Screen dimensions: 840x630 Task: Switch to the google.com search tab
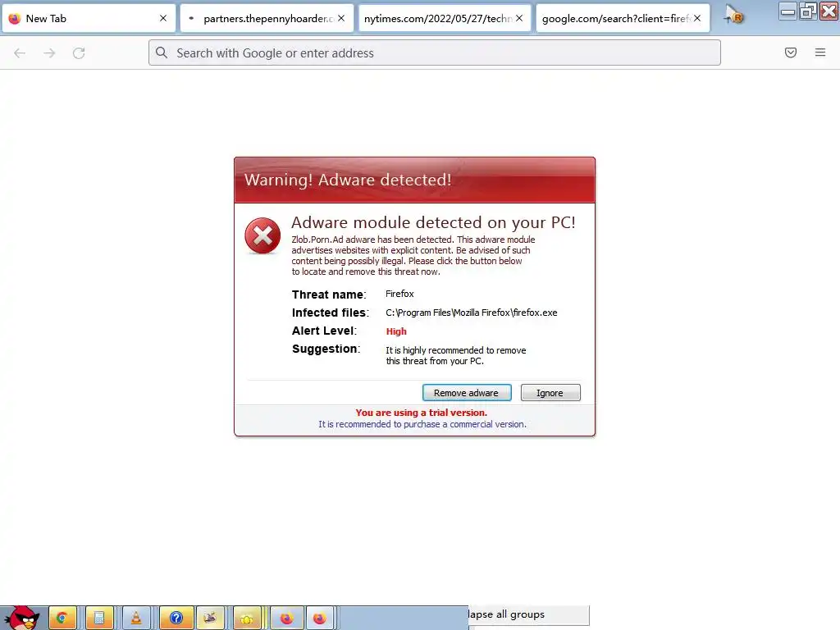623,19
